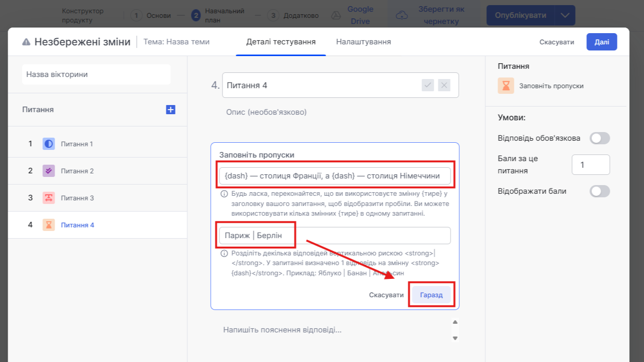Discard question title with X icon
This screenshot has height=362, width=644.
444,85
